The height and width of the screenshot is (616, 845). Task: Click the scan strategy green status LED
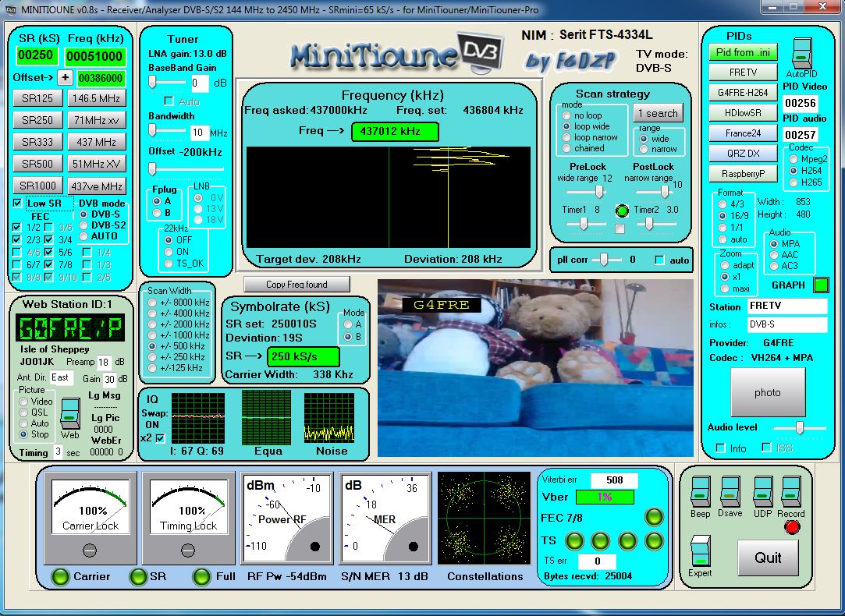coord(622,211)
